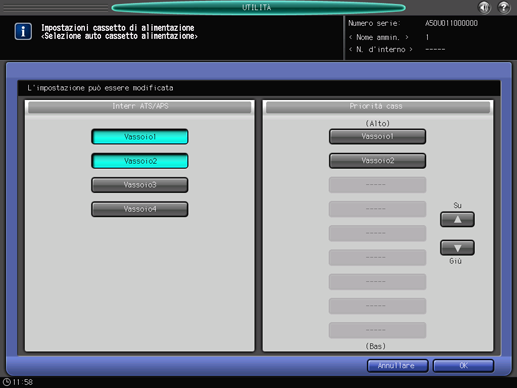Confirm settings with OK button
Image resolution: width=517 pixels, height=388 pixels.
[463, 366]
